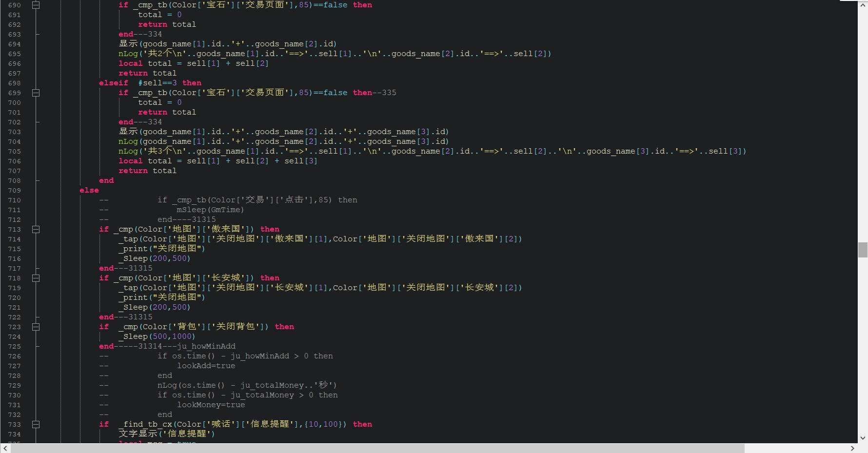Click 'end---334' on line 693

click(140, 34)
